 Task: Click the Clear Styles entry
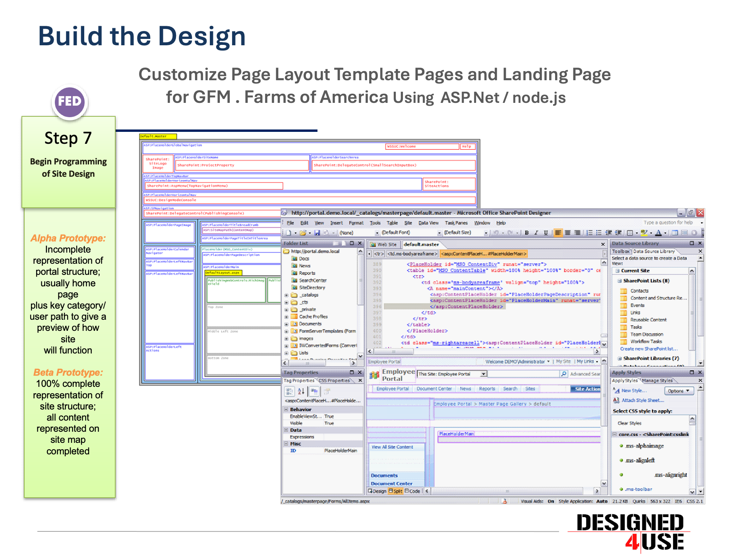coord(629,423)
